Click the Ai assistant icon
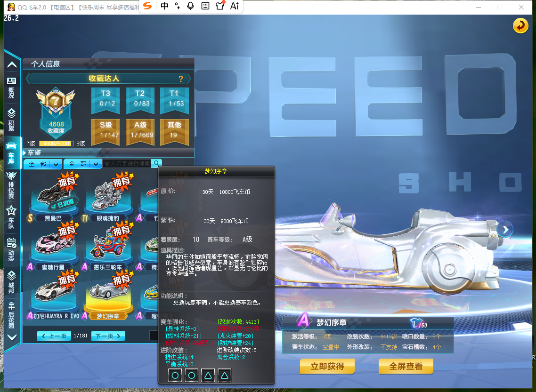The width and height of the screenshot is (536, 392). pyautogui.click(x=235, y=6)
